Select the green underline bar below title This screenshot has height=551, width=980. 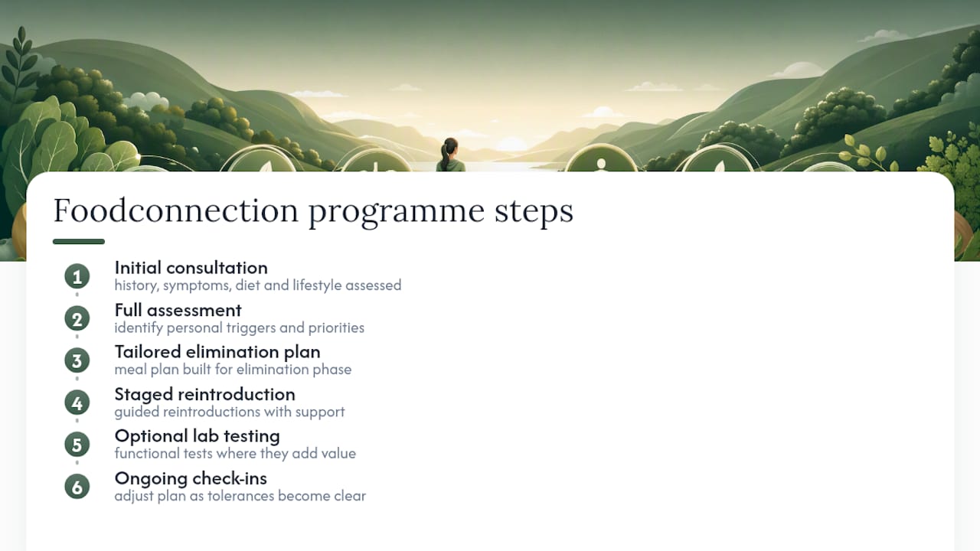(79, 242)
